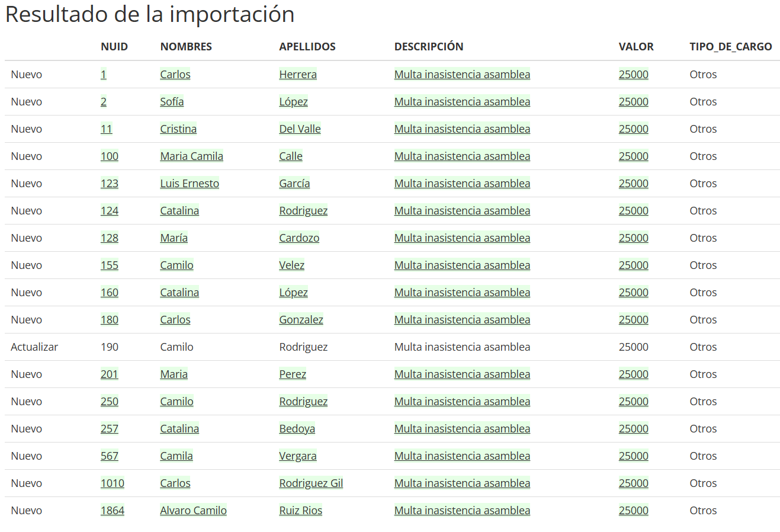This screenshot has width=780, height=532.
Task: Select the Maria Camila name link
Action: coord(191,156)
